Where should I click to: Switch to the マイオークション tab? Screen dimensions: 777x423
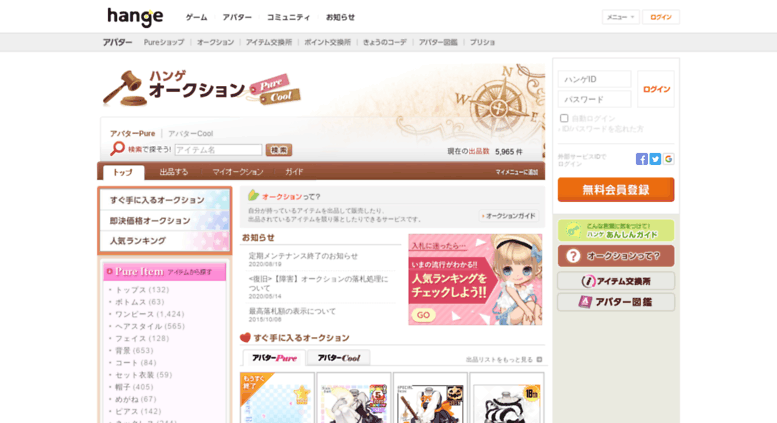click(x=238, y=172)
